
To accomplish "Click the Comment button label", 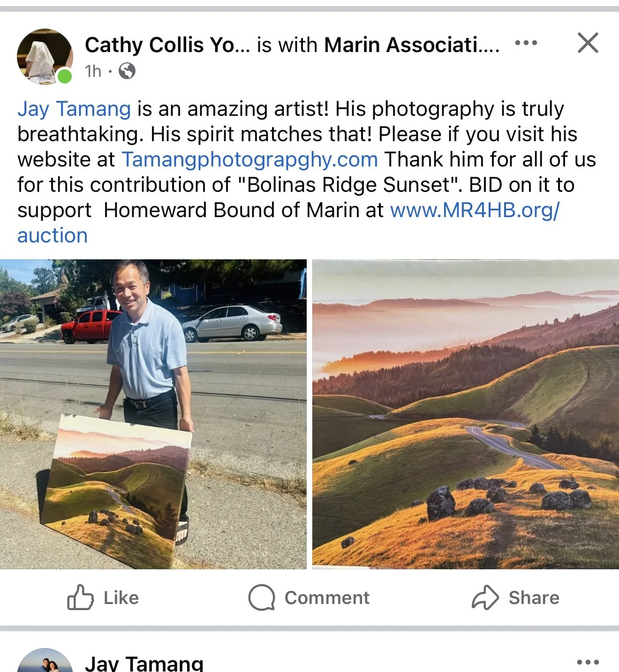I will click(x=327, y=598).
